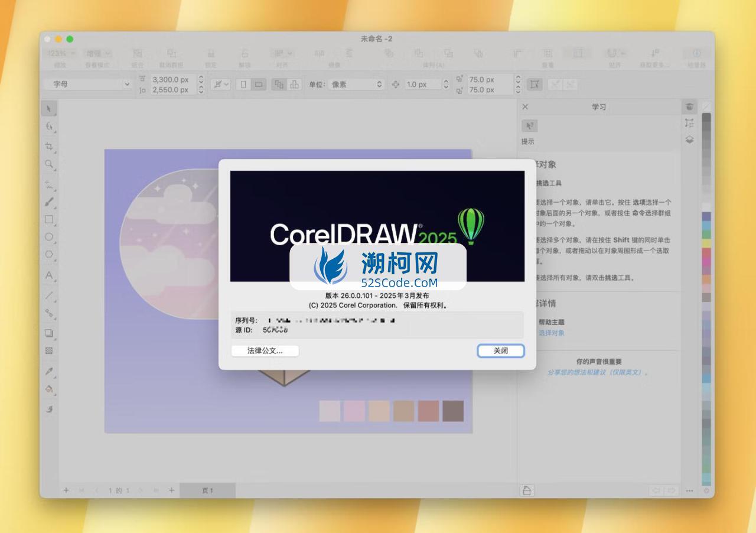This screenshot has width=756, height=533.
Task: Toggle apply layout to all pages
Action: pos(279,84)
